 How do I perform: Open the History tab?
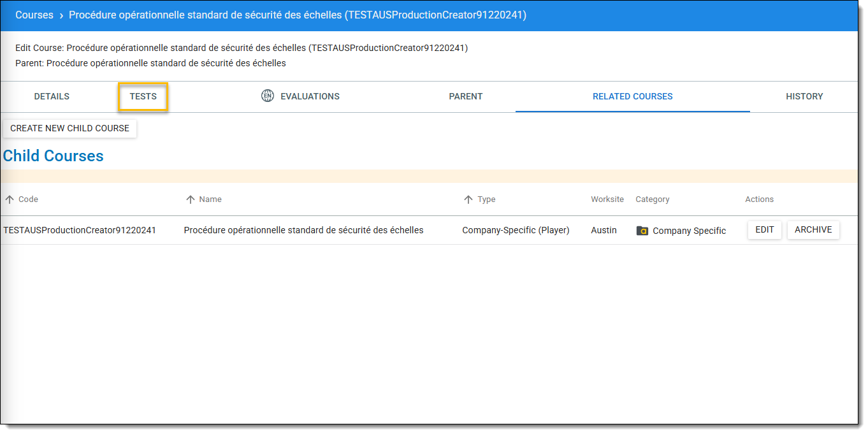click(x=804, y=97)
